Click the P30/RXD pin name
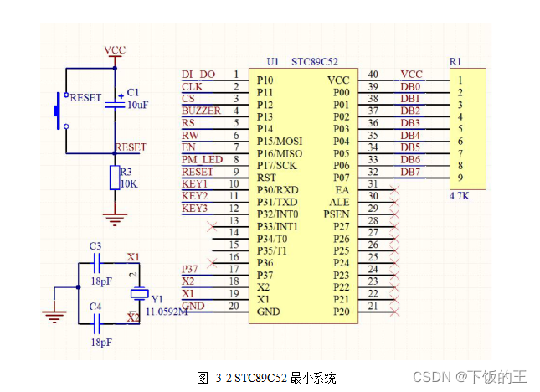This screenshot has width=540, height=392. click(278, 190)
